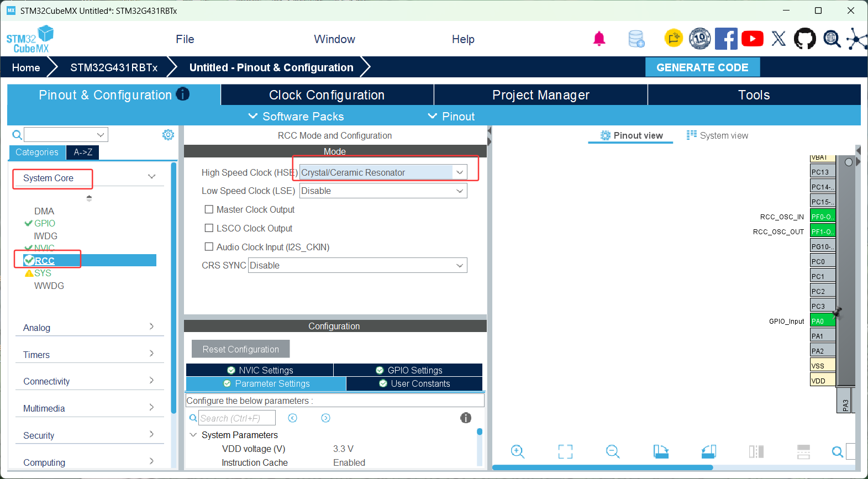Click the STM32CubeMX logo
This screenshot has height=479, width=868.
pos(30,39)
